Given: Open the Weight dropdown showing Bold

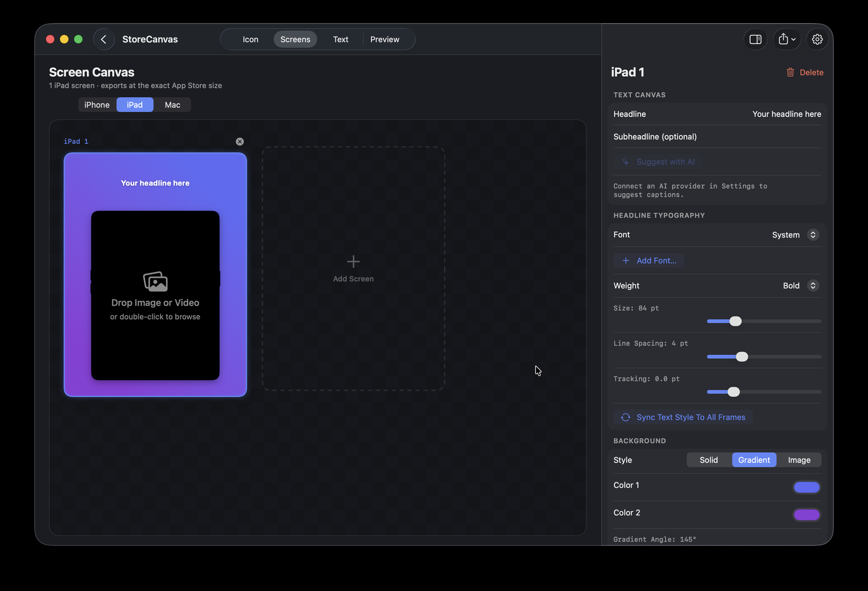Looking at the screenshot, I should [x=800, y=285].
